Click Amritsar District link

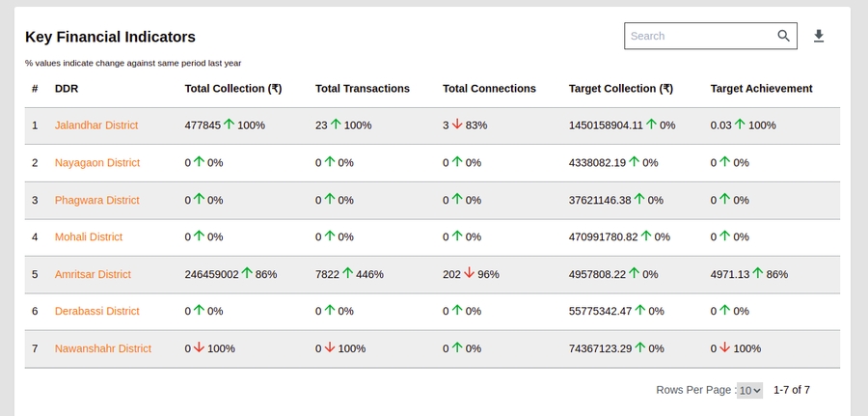pos(93,274)
